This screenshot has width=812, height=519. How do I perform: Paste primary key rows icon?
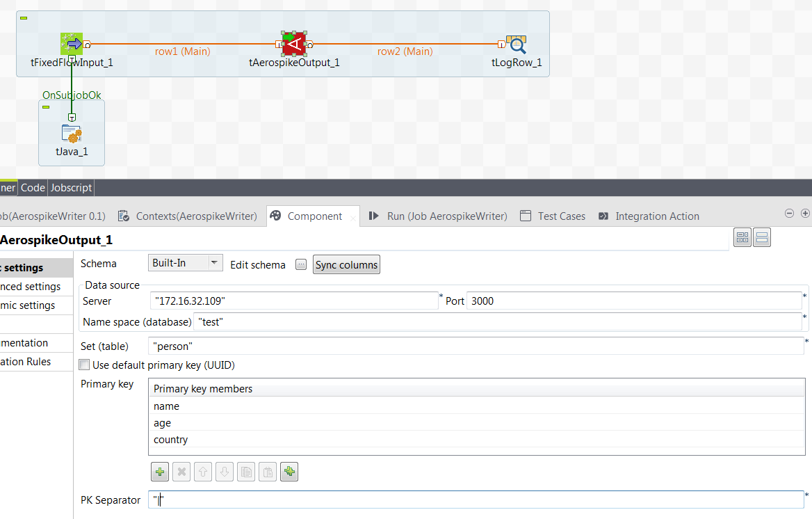268,472
